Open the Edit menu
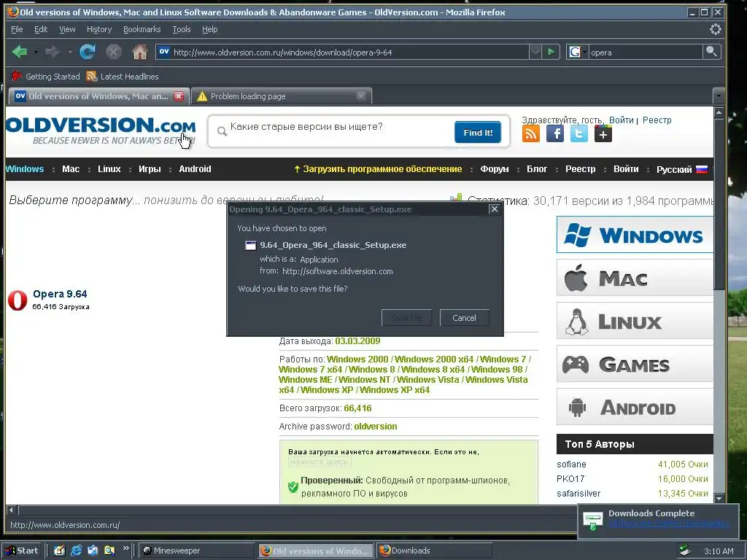The width and height of the screenshot is (747, 560). (41, 29)
